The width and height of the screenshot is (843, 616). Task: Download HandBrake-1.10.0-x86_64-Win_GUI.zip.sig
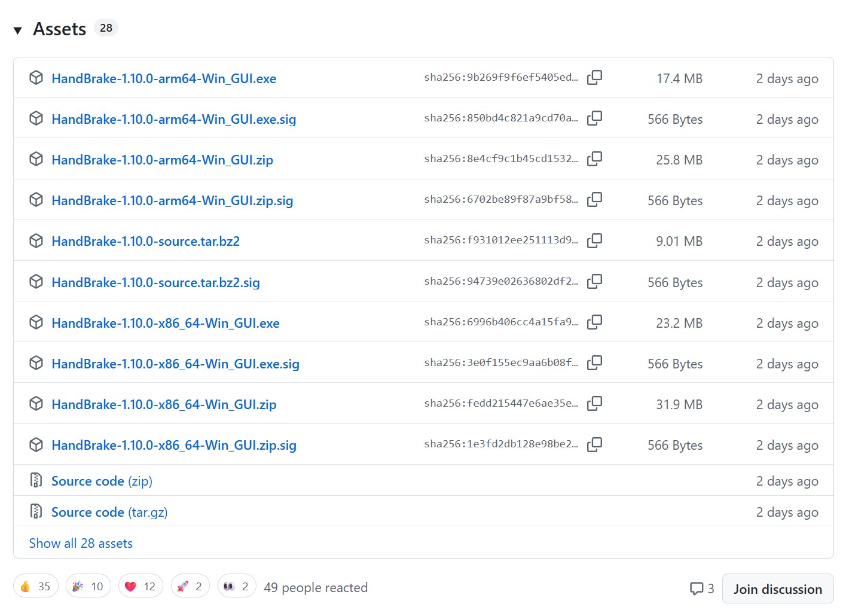(x=174, y=445)
